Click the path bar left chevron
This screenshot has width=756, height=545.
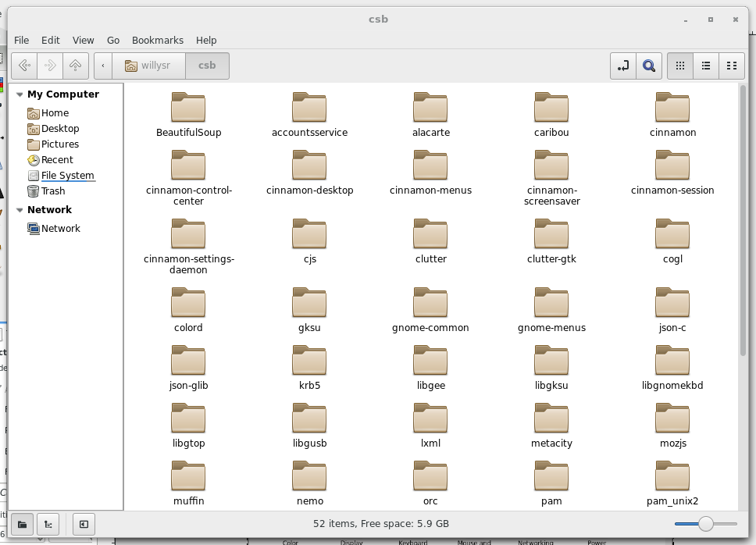[102, 66]
